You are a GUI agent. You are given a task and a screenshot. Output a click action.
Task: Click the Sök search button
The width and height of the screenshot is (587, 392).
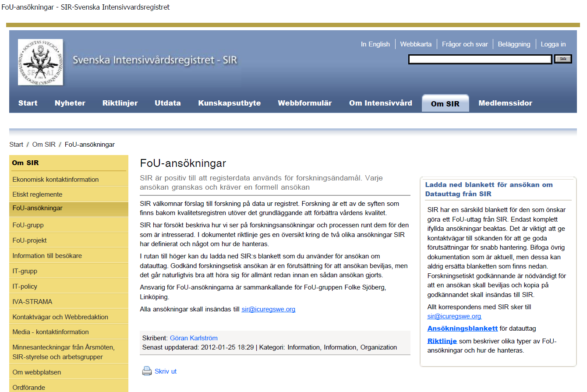coord(563,59)
